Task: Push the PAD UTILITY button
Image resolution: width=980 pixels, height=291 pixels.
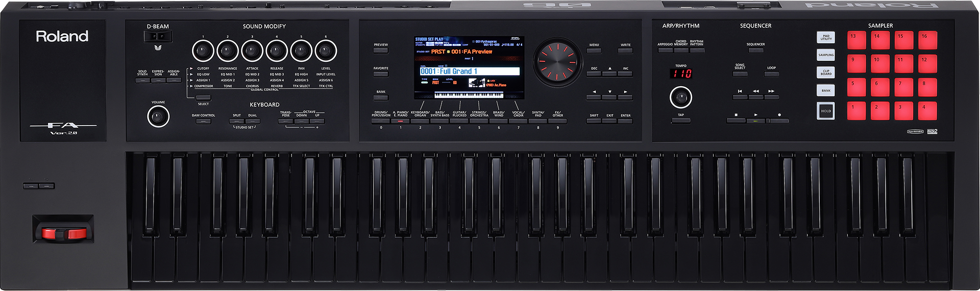Action: click(x=826, y=38)
